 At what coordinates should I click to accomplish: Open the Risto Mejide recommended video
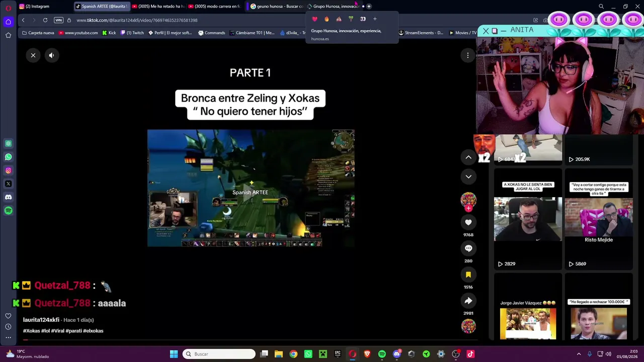(599, 219)
